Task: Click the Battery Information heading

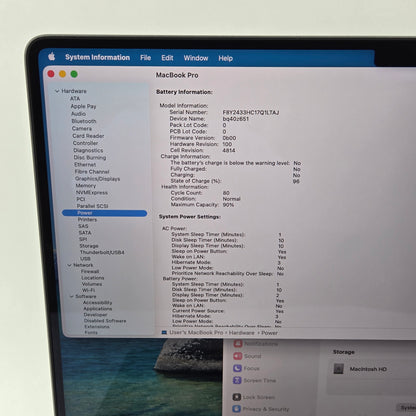Action: 184,92
